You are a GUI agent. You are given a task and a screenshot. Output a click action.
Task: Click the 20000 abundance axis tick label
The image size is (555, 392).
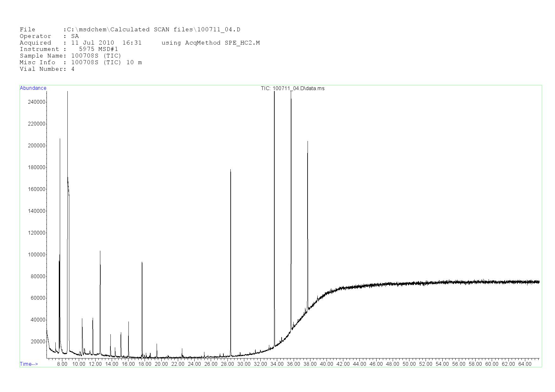pos(38,342)
